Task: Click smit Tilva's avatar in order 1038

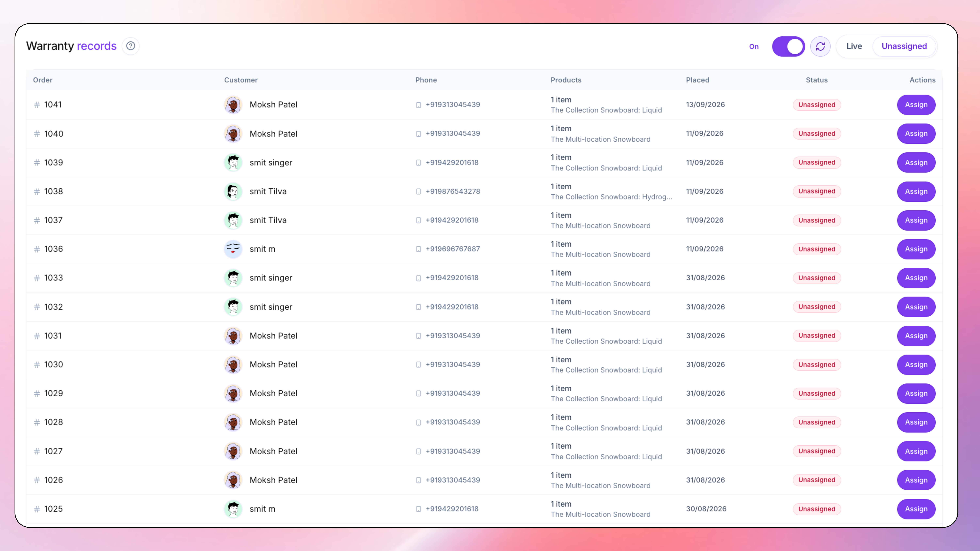Action: tap(233, 191)
